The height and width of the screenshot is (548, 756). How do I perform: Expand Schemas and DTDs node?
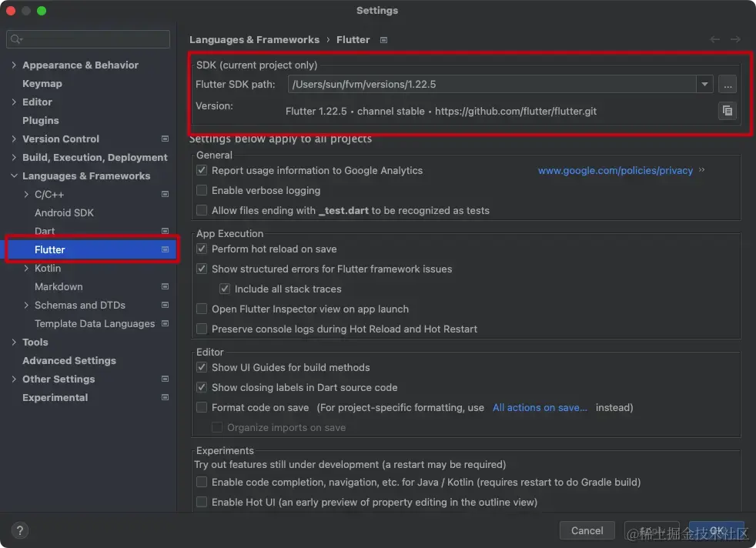tap(26, 305)
